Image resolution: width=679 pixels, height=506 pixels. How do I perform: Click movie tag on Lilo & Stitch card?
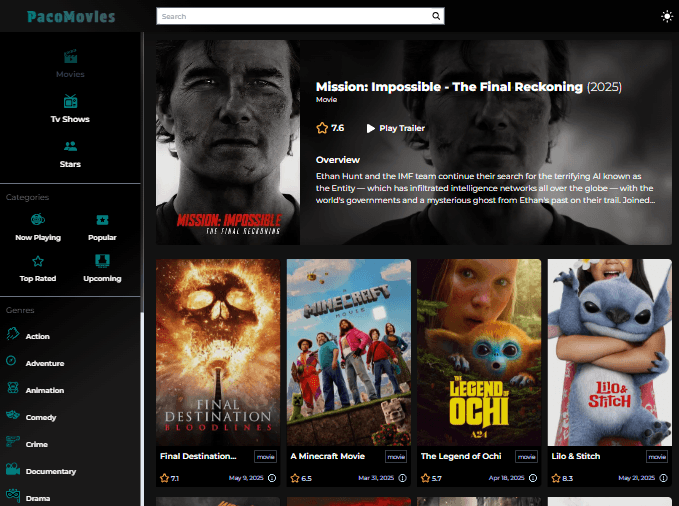coord(657,457)
